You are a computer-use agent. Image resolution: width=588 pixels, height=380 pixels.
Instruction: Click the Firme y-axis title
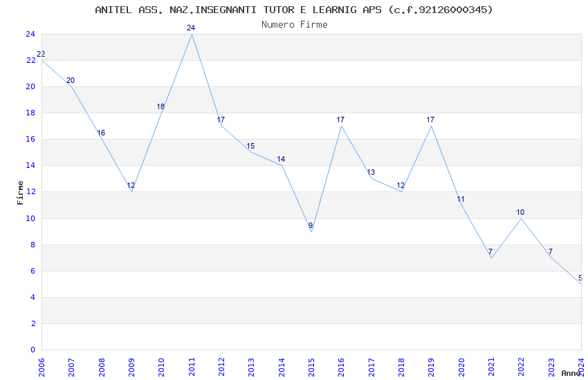[x=20, y=193]
